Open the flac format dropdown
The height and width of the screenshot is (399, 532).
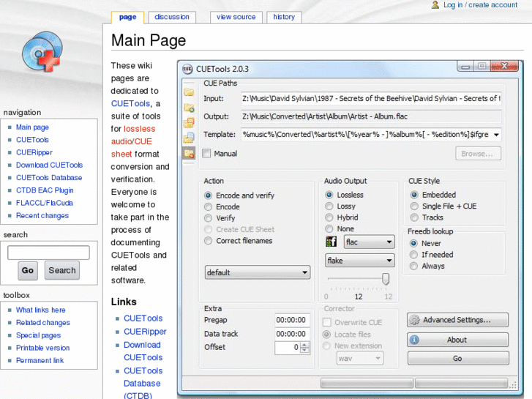pyautogui.click(x=370, y=242)
